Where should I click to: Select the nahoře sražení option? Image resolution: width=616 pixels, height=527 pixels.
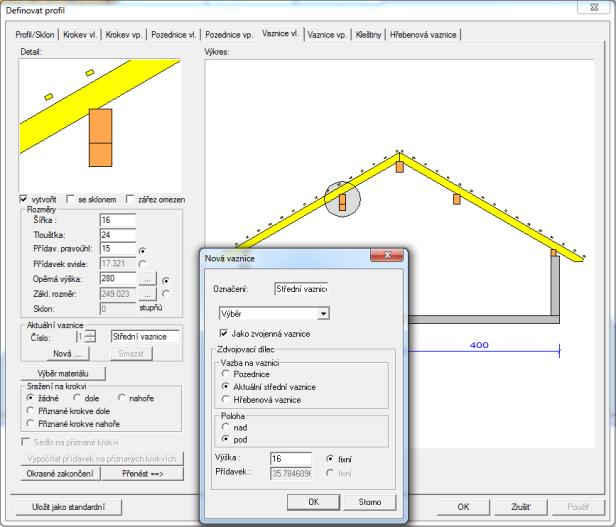pyautogui.click(x=122, y=398)
